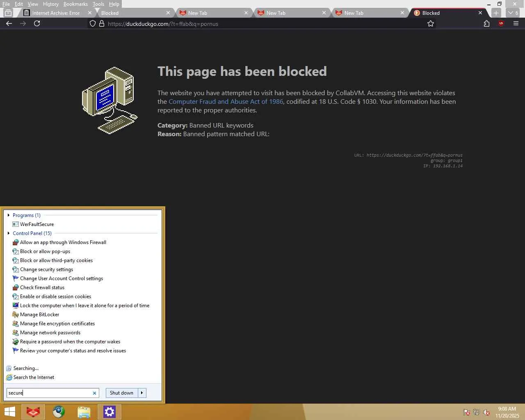Open the Tools menu
This screenshot has width=525, height=420.
coord(98,4)
